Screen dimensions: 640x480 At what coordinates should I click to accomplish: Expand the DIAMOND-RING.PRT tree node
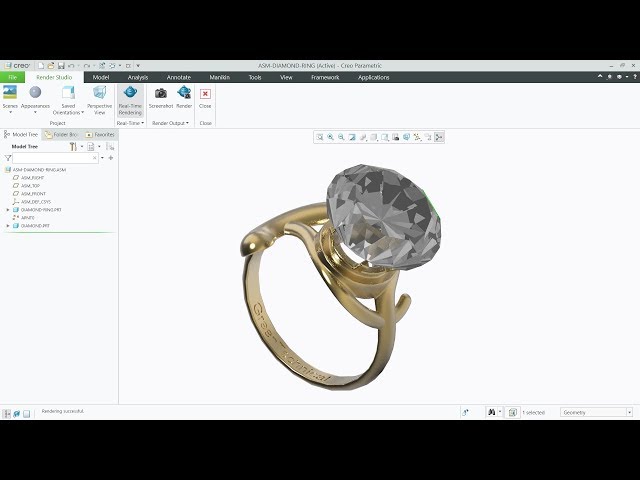pos(8,210)
